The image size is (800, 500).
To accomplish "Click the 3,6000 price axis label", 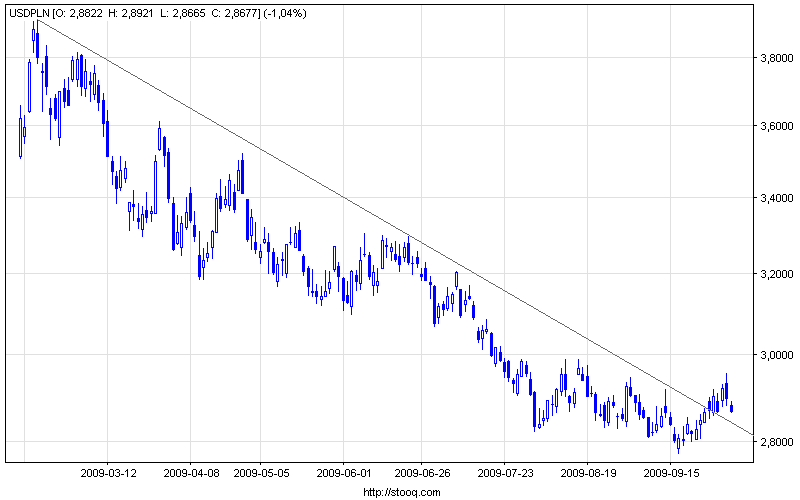I will click(777, 126).
